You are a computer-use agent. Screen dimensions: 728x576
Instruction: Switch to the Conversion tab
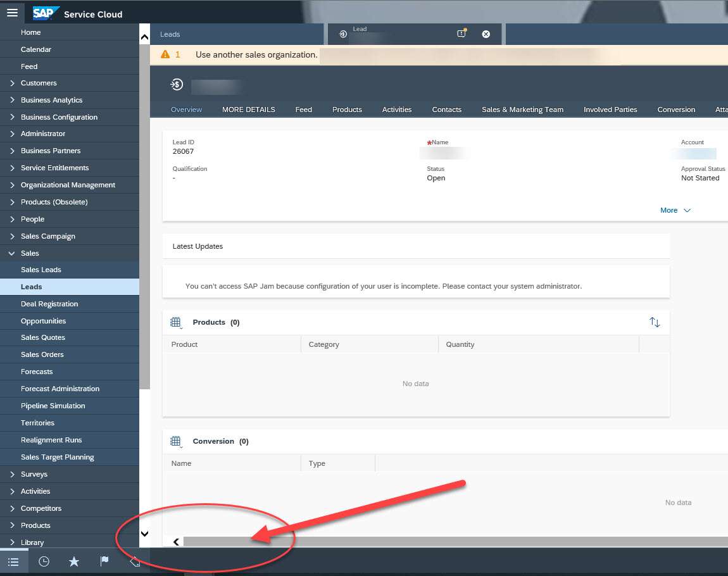pyautogui.click(x=676, y=110)
